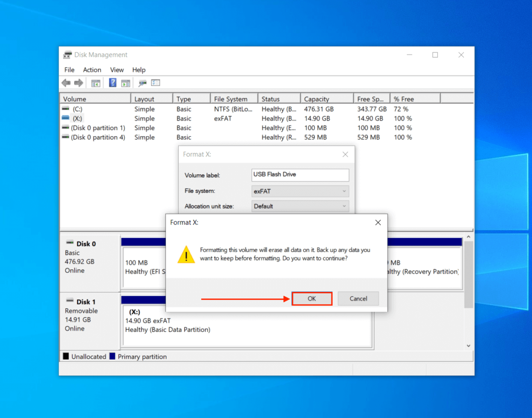Sort by the Type column header

(191, 99)
